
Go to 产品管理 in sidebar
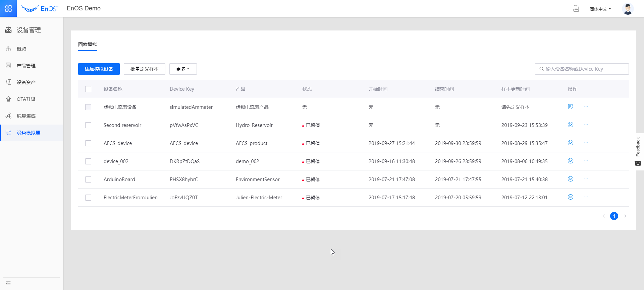click(26, 66)
